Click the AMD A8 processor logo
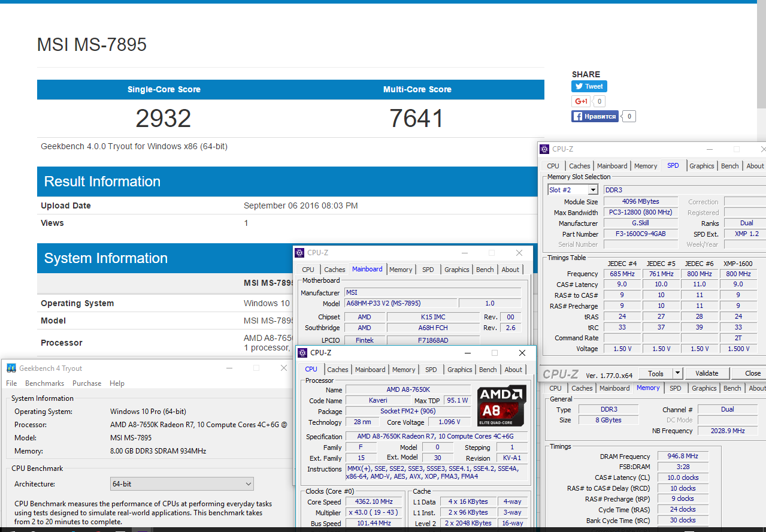This screenshot has height=532, width=766. (502, 406)
